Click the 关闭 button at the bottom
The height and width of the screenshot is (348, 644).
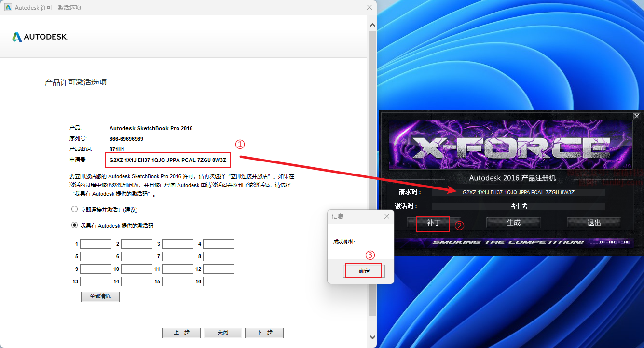[x=222, y=333]
